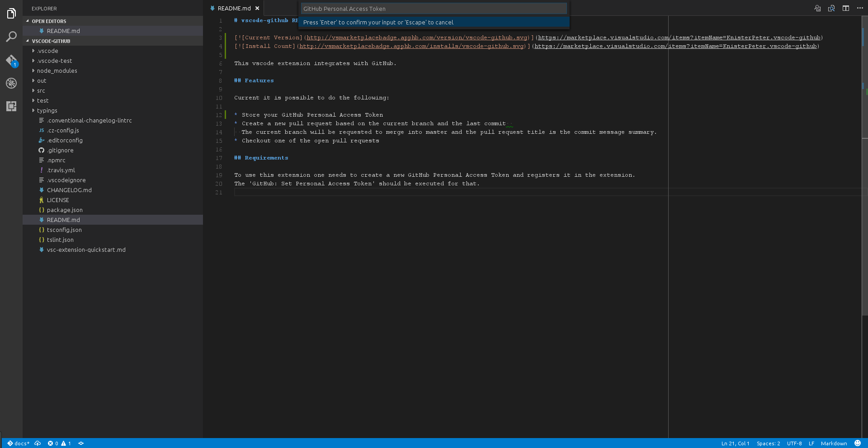Open the package.json file
This screenshot has width=868, height=448.
coord(113,210)
